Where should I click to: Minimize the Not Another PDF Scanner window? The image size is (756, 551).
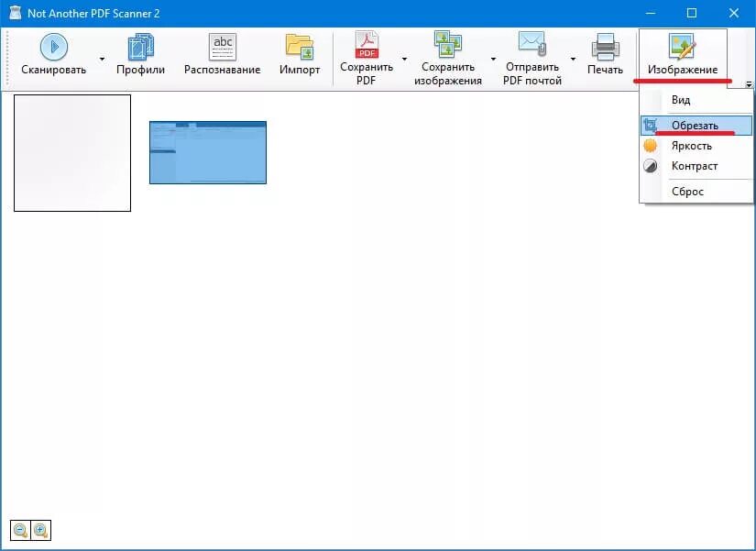point(651,13)
